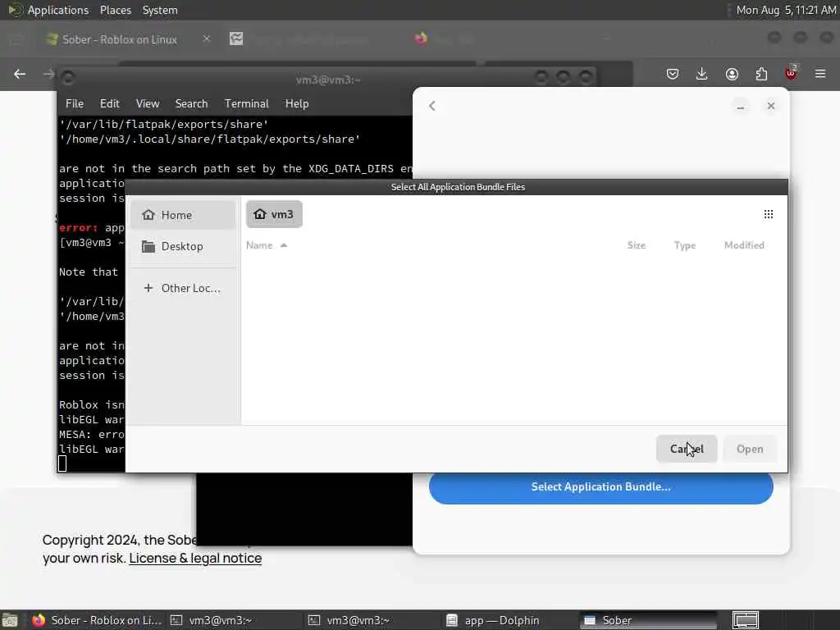The width and height of the screenshot is (840, 630).
Task: Switch to Sober taskbar entry
Action: point(648,620)
